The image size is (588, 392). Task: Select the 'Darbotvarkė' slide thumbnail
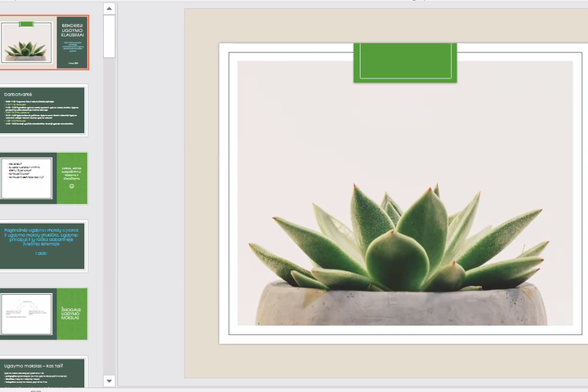coord(42,110)
